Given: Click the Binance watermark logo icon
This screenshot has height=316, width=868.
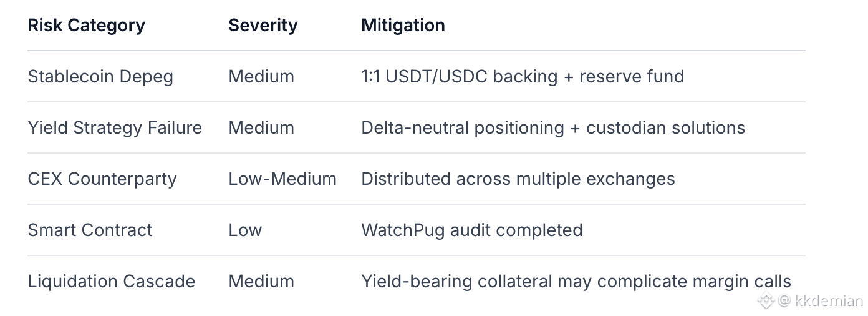Looking at the screenshot, I should point(766,300).
